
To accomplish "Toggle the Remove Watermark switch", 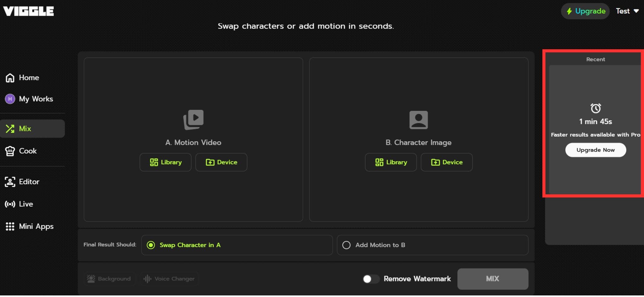I will click(371, 279).
